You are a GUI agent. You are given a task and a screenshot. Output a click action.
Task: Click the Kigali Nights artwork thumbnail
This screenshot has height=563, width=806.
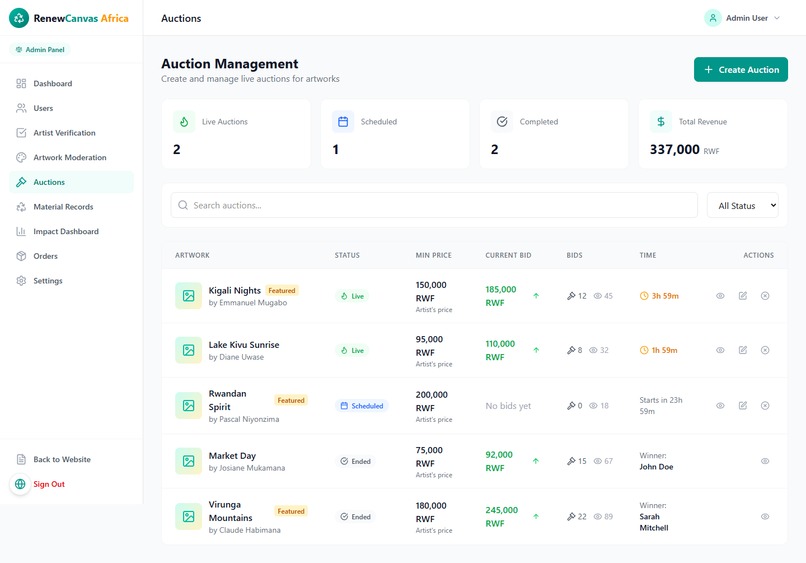[189, 296]
